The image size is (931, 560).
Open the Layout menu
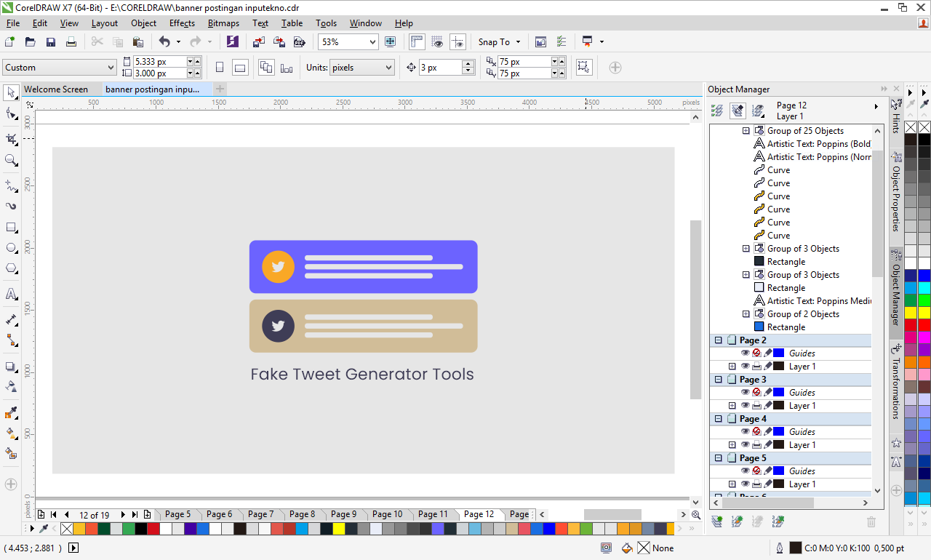[x=105, y=23]
